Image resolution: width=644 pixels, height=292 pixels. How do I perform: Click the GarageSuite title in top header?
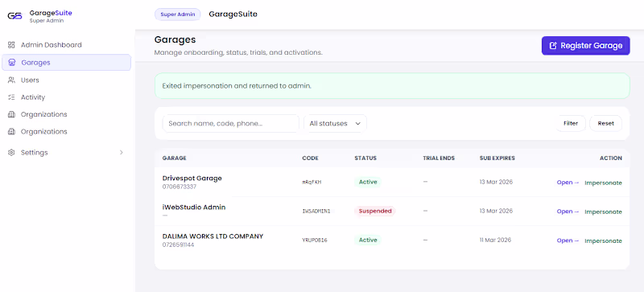point(233,14)
